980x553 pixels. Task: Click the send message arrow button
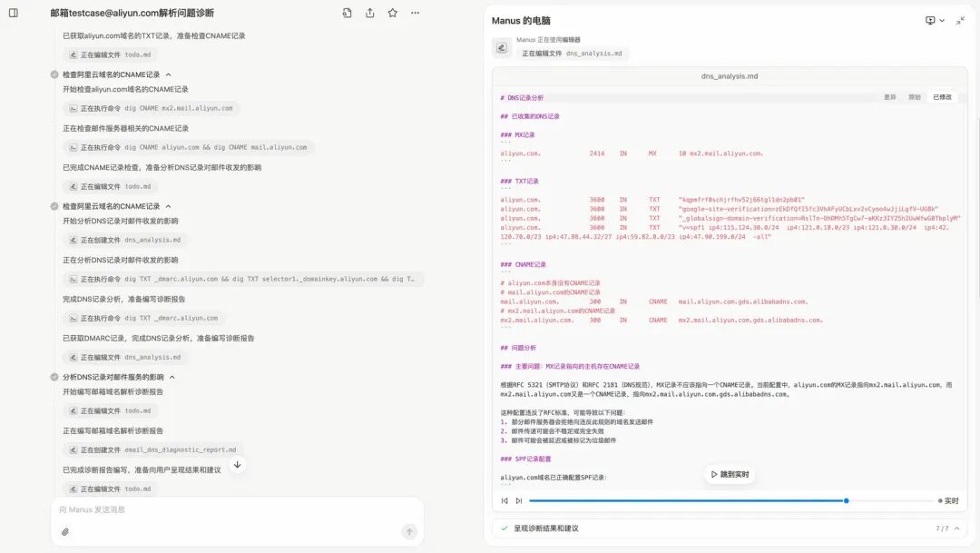point(409,532)
